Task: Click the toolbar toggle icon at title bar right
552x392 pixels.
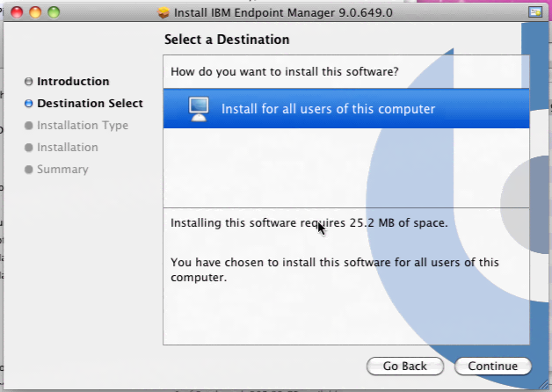Action: (535, 12)
